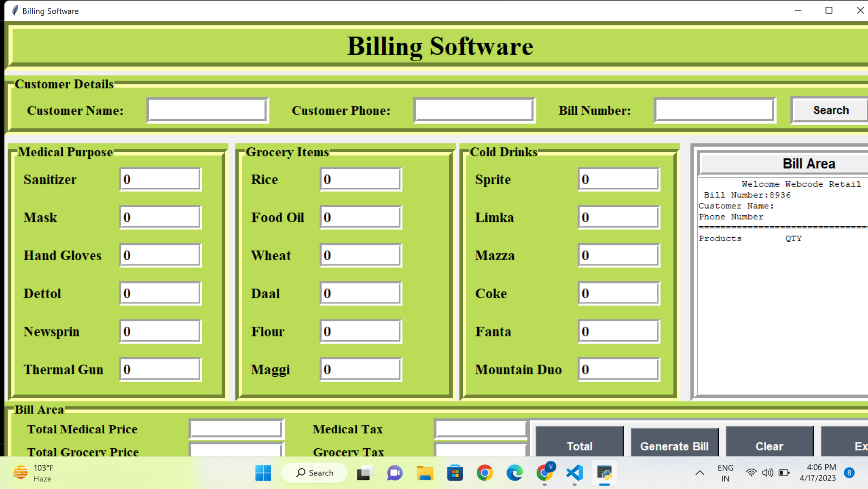The height and width of the screenshot is (489, 868).
Task: Click the Total button
Action: 579,446
